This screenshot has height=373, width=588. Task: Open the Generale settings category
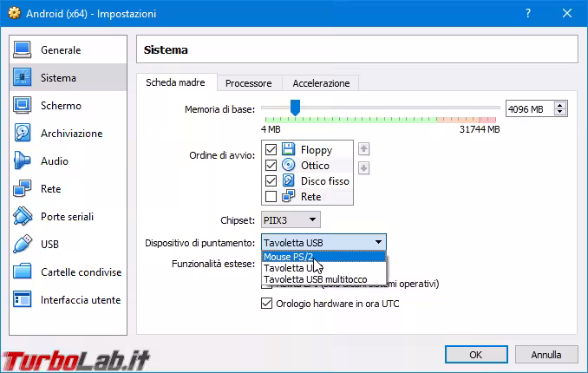[x=68, y=50]
